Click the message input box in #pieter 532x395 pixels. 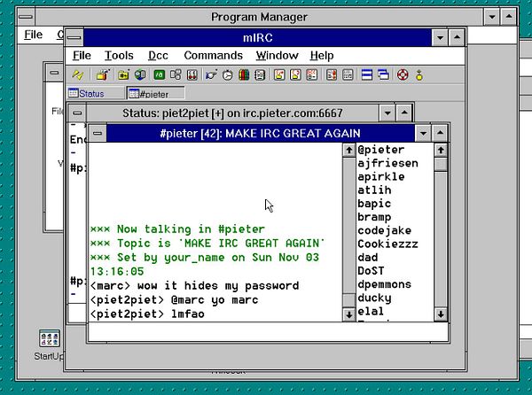[268, 332]
